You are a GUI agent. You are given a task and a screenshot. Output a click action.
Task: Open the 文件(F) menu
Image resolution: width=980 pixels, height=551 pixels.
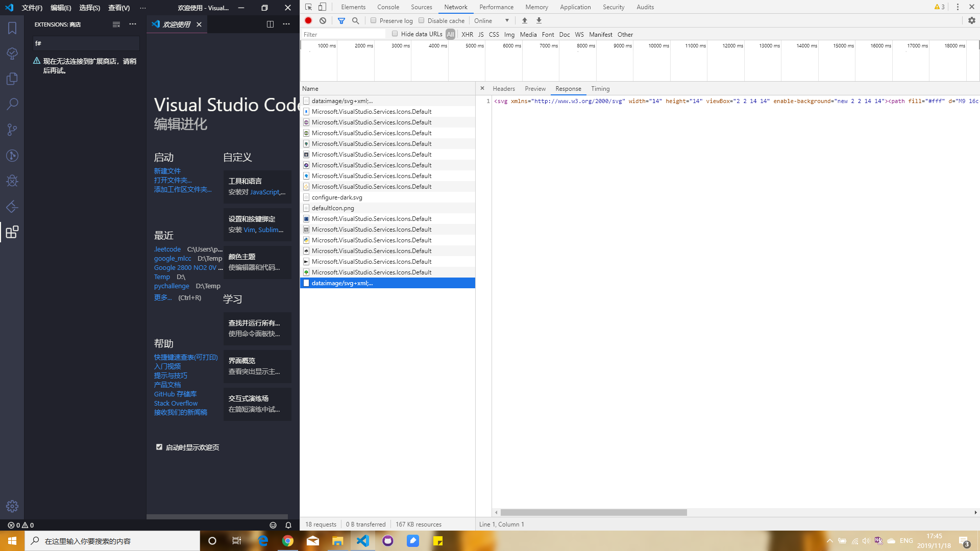32,8
